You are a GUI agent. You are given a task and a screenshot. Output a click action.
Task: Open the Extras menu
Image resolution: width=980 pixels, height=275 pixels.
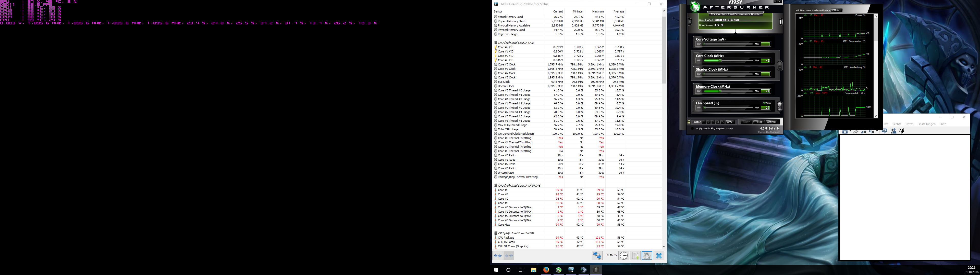(909, 124)
